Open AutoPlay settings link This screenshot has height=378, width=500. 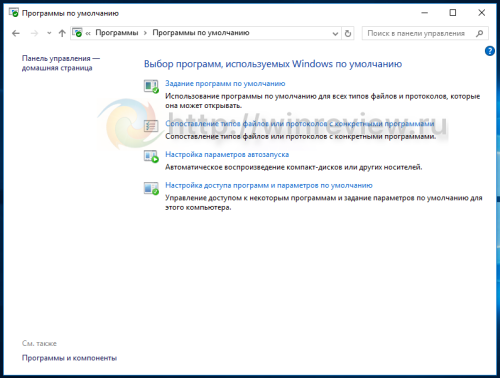point(227,154)
